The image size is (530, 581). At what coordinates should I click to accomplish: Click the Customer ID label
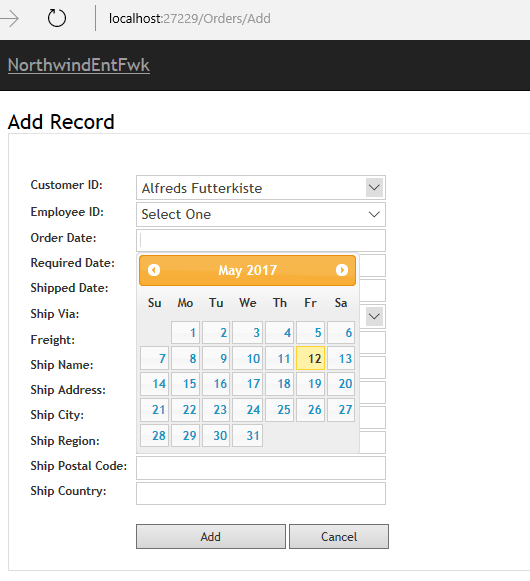tap(67, 185)
